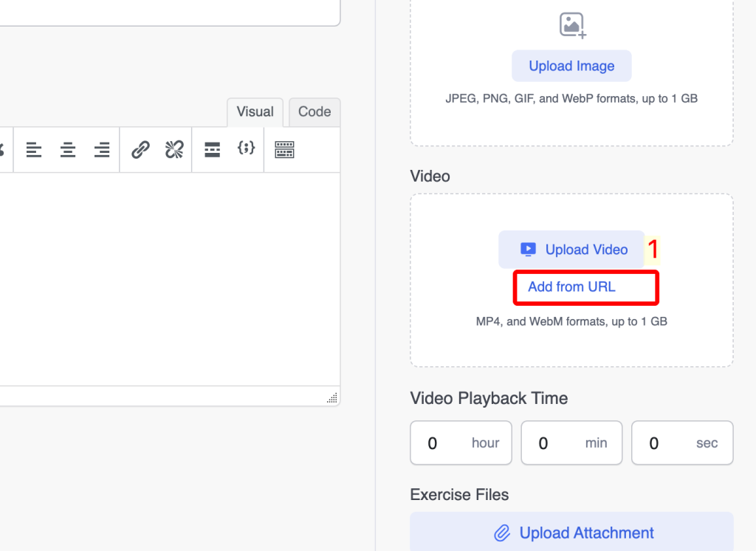Click the align left icon
756x551 pixels.
pyautogui.click(x=34, y=150)
